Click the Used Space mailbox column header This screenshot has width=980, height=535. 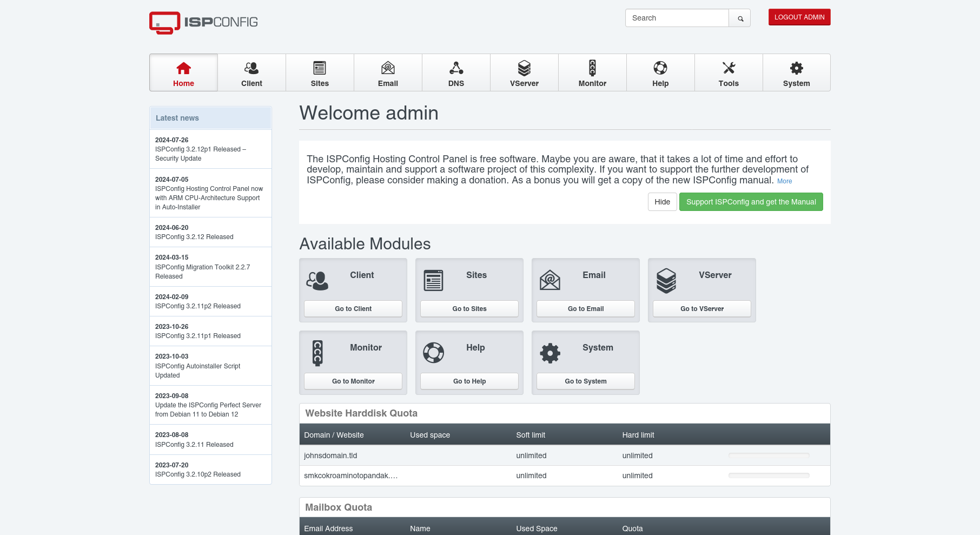(x=537, y=529)
